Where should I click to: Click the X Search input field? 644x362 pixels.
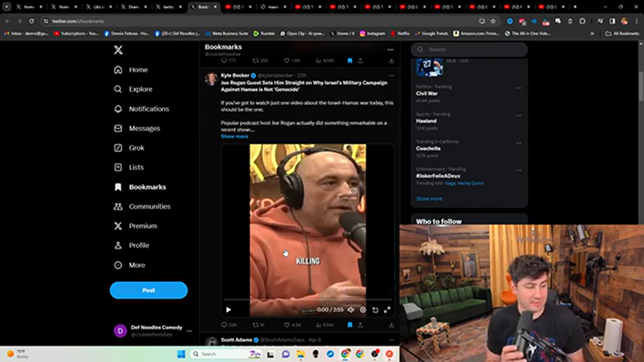(469, 50)
